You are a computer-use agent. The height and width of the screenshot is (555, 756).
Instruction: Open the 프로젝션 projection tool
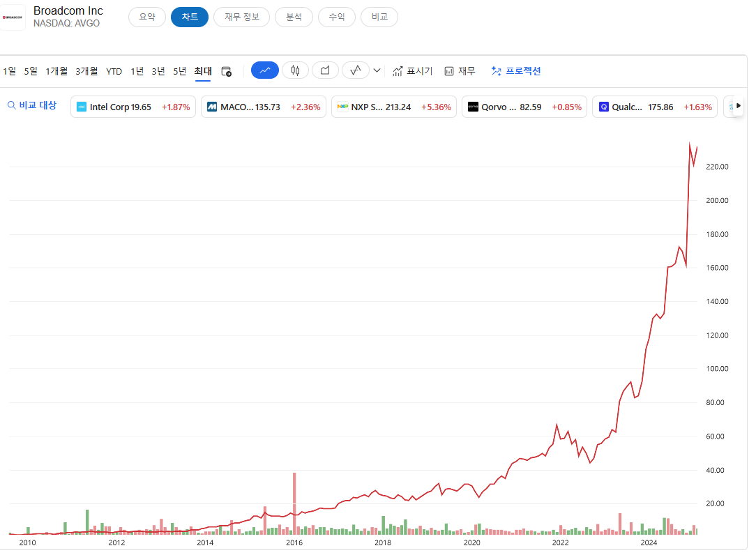(516, 71)
